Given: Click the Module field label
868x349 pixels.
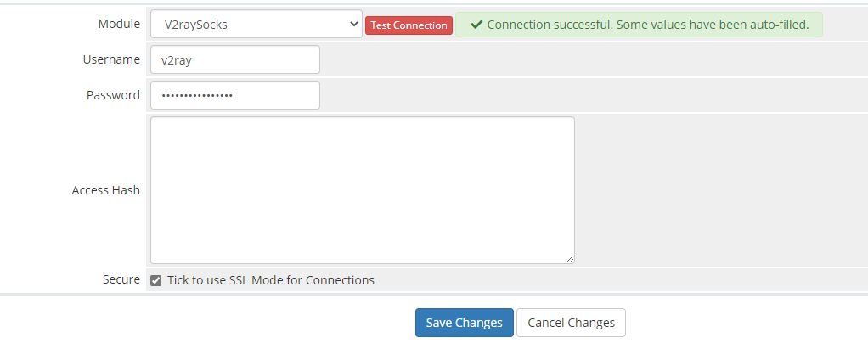Looking at the screenshot, I should coord(119,24).
